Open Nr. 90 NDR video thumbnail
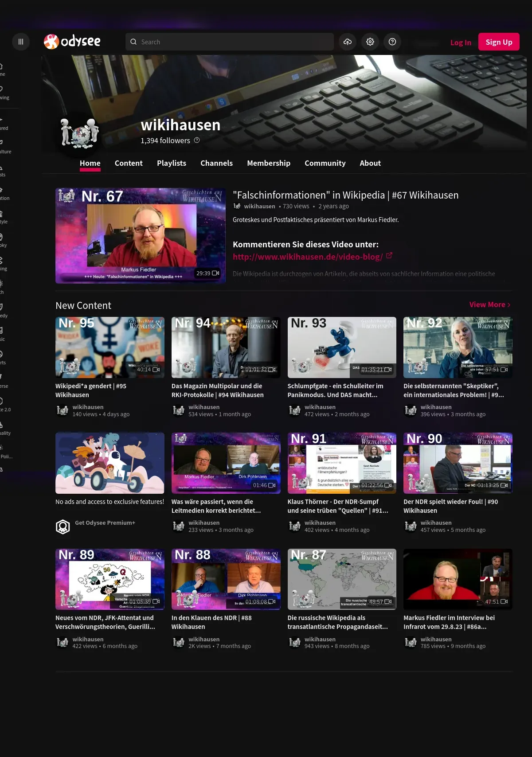Image resolution: width=532 pixels, height=757 pixels. point(458,463)
